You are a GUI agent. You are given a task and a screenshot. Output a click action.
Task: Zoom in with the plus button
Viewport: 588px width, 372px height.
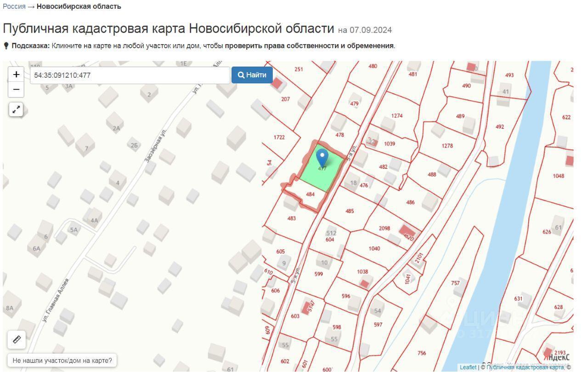click(16, 74)
